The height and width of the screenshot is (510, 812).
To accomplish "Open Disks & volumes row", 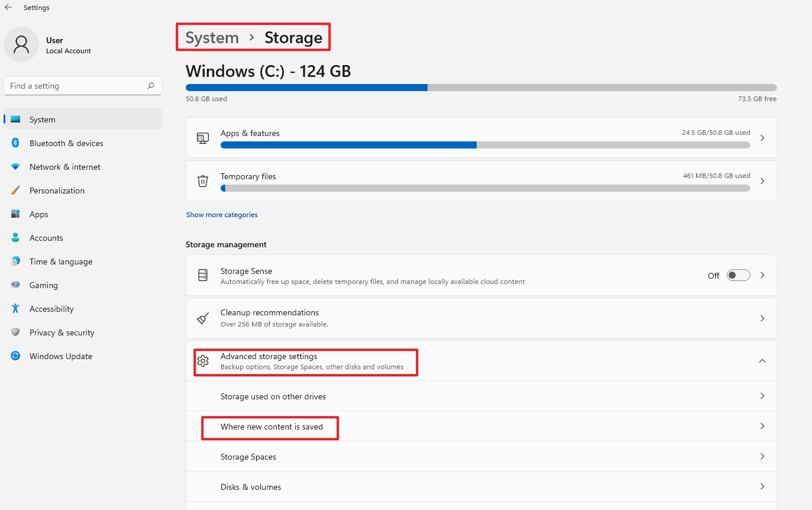I will [x=481, y=487].
